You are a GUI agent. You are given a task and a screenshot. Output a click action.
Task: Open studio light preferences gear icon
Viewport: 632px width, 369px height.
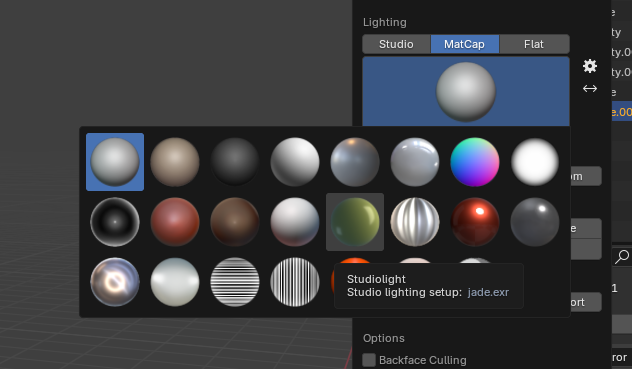[x=590, y=66]
